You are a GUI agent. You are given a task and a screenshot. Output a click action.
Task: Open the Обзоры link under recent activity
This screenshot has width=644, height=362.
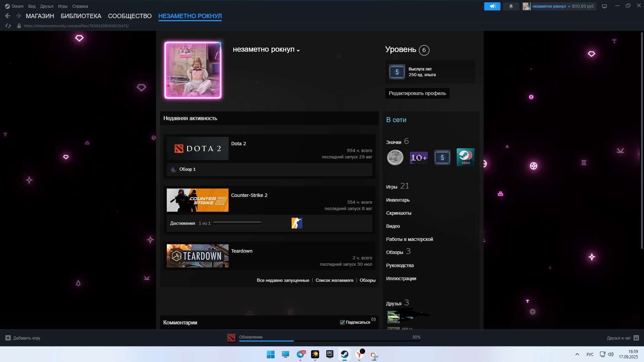[367, 280]
